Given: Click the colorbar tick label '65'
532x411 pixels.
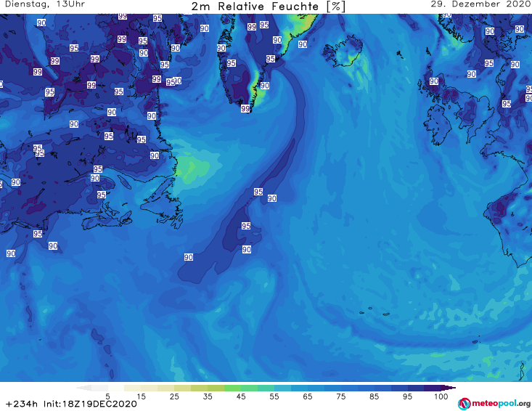Looking at the screenshot, I should tap(308, 396).
